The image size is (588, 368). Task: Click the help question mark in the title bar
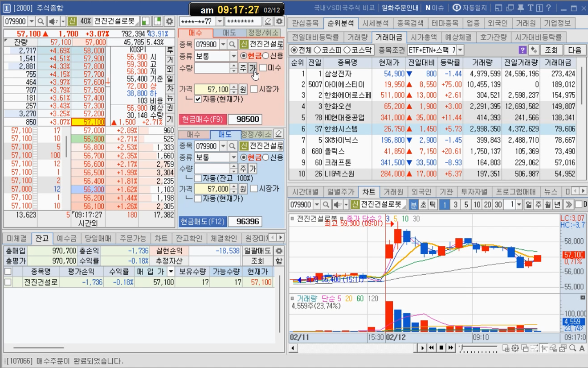549,8
